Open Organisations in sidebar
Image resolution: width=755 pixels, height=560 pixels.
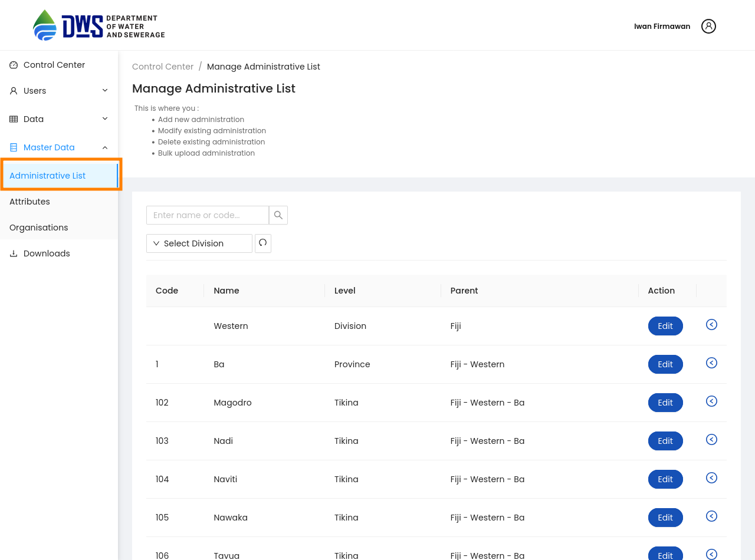(59, 228)
